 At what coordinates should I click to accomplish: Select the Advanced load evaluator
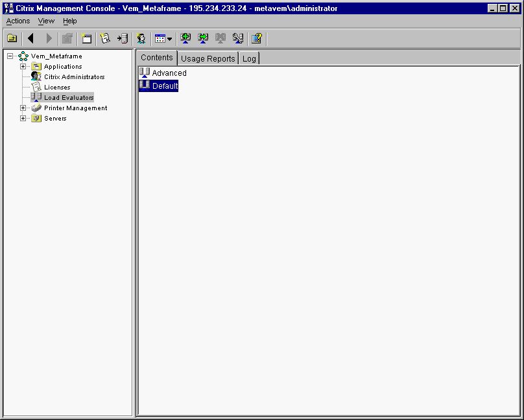coord(169,73)
